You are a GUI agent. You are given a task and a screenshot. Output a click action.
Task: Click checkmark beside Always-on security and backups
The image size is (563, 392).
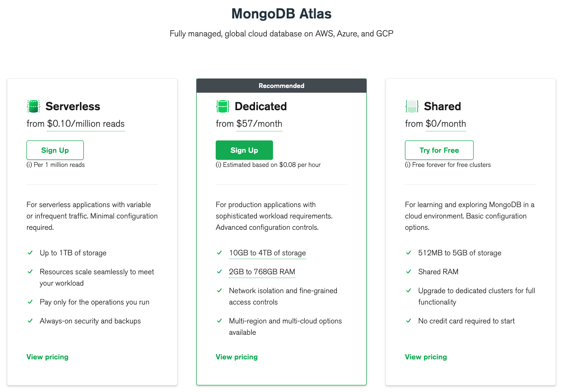point(30,321)
